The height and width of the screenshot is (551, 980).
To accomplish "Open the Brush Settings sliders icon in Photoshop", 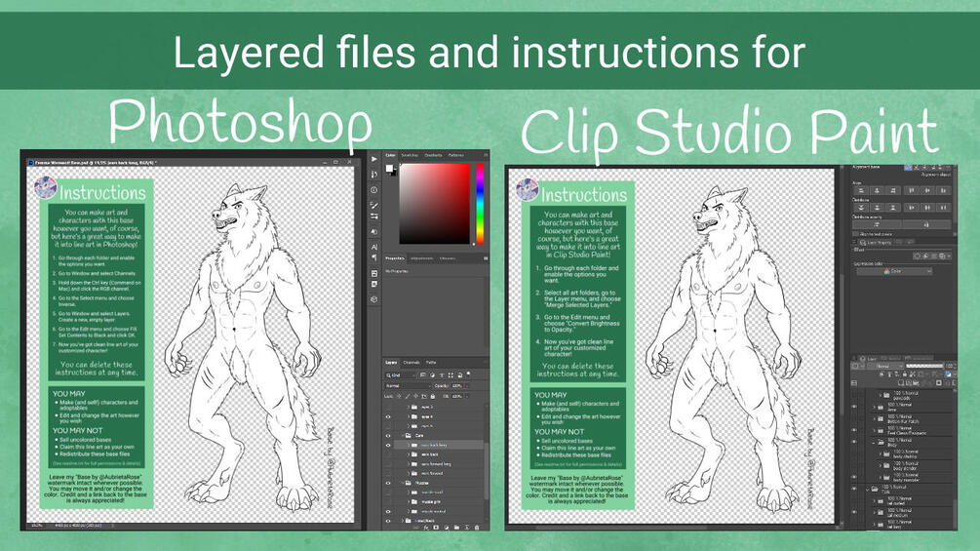I will click(374, 216).
